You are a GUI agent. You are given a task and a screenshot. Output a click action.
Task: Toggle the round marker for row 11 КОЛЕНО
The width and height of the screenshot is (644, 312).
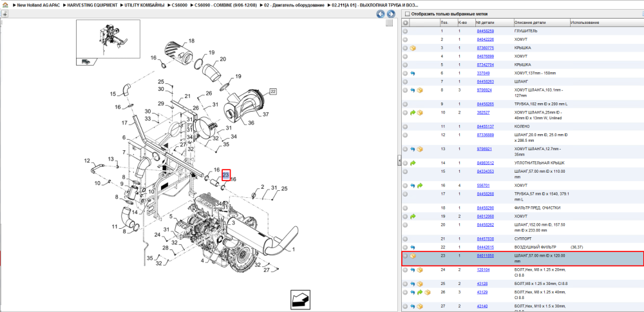405,126
